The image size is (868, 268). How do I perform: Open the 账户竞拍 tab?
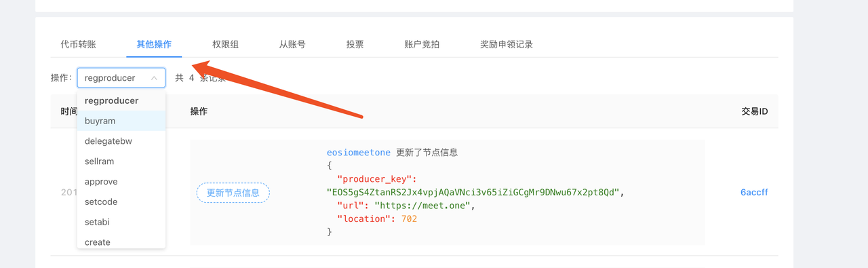[x=422, y=44]
